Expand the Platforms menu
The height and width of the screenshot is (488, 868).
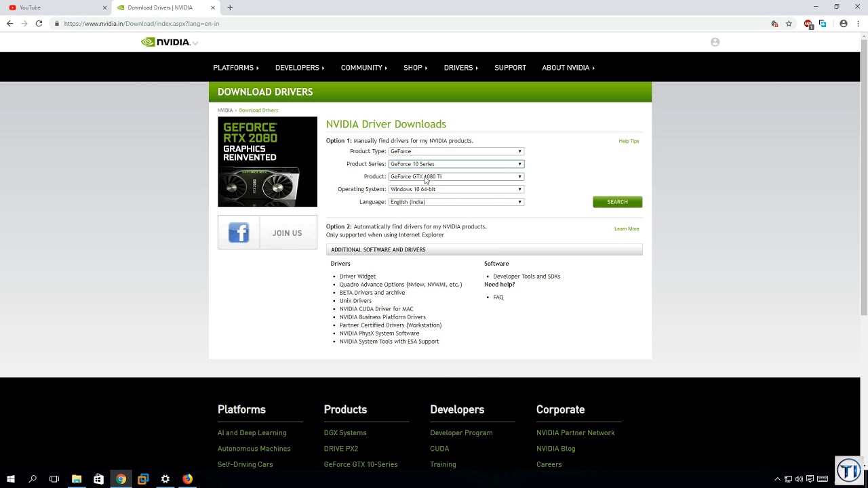click(236, 68)
